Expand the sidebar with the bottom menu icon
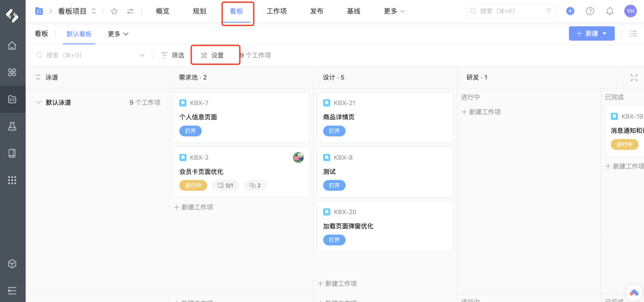The image size is (644, 302). 12,291
